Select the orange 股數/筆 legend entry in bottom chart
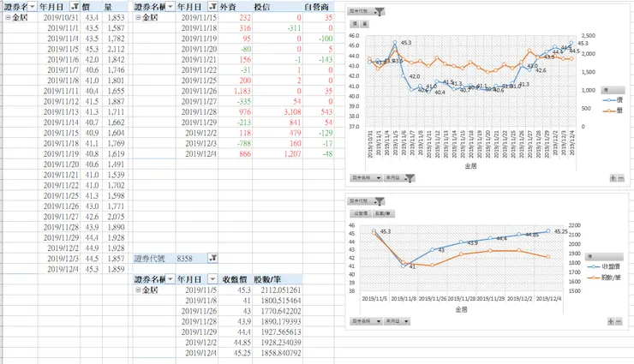 click(x=604, y=277)
